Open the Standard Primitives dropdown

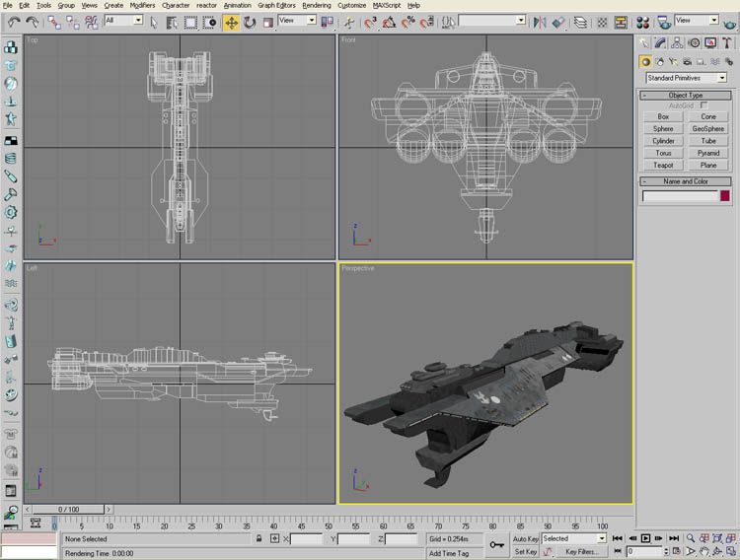pos(687,77)
